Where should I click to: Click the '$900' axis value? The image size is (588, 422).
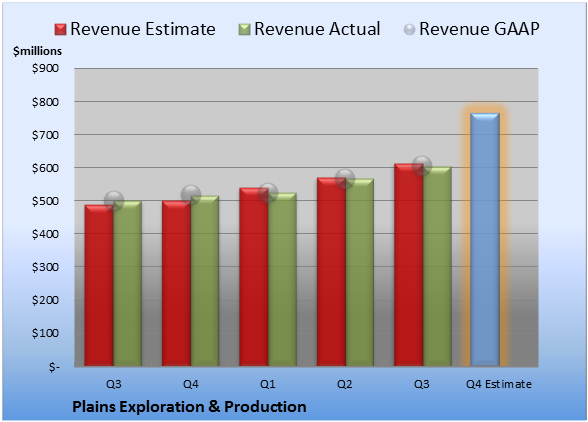[45, 68]
